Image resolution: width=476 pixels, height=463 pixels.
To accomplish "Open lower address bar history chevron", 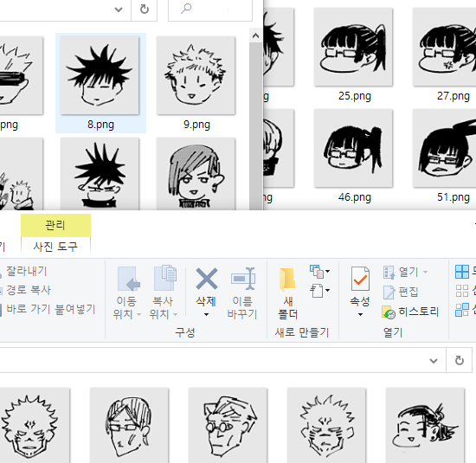I will [x=434, y=361].
